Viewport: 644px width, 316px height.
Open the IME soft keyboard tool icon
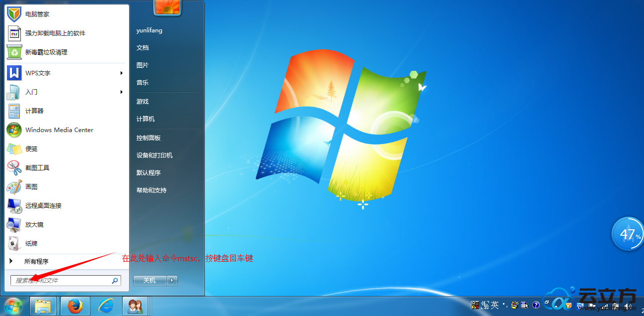pos(515,305)
